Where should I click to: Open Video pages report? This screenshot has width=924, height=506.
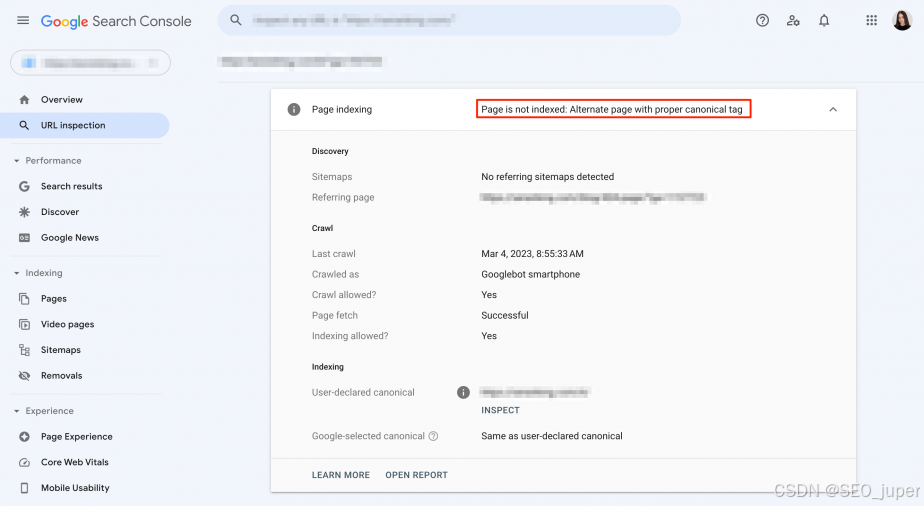point(67,325)
